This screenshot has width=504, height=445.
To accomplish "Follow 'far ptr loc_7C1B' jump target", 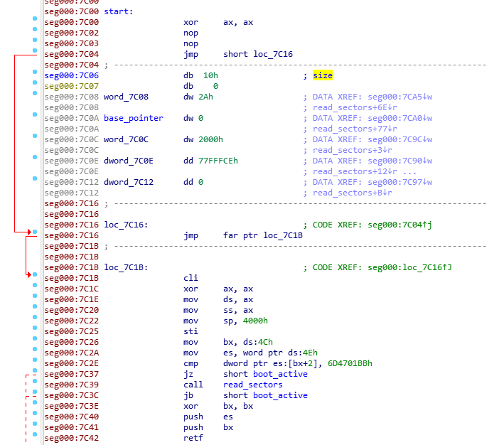I will [x=263, y=236].
